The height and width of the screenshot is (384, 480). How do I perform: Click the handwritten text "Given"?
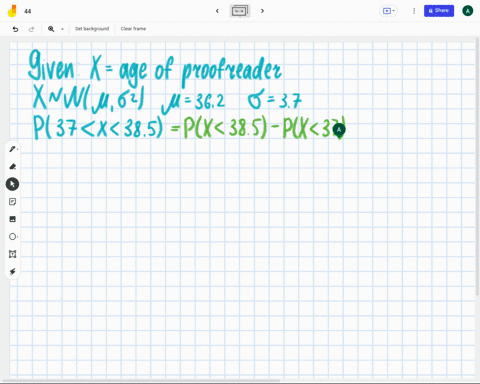pos(51,66)
